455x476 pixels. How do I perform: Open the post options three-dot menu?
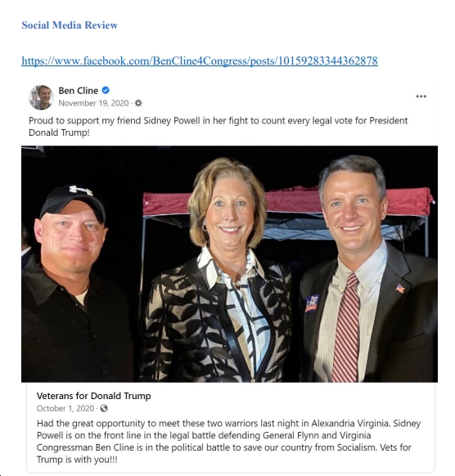click(x=421, y=97)
